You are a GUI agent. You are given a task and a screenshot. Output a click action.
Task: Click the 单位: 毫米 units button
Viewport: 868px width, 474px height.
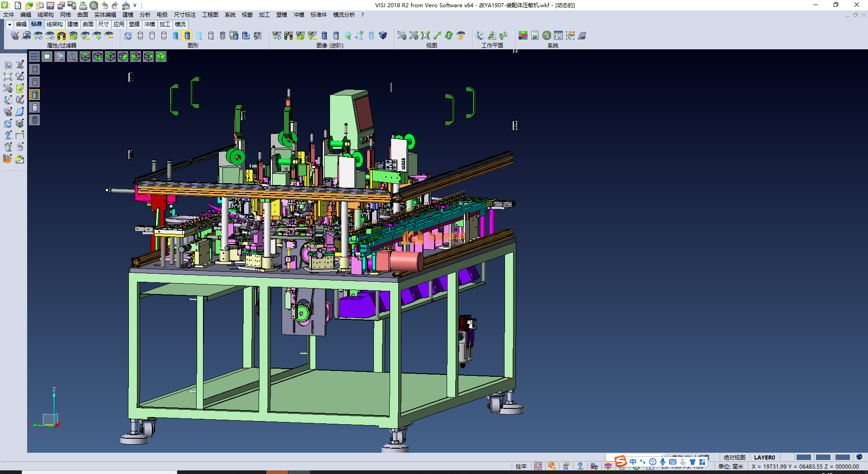731,466
